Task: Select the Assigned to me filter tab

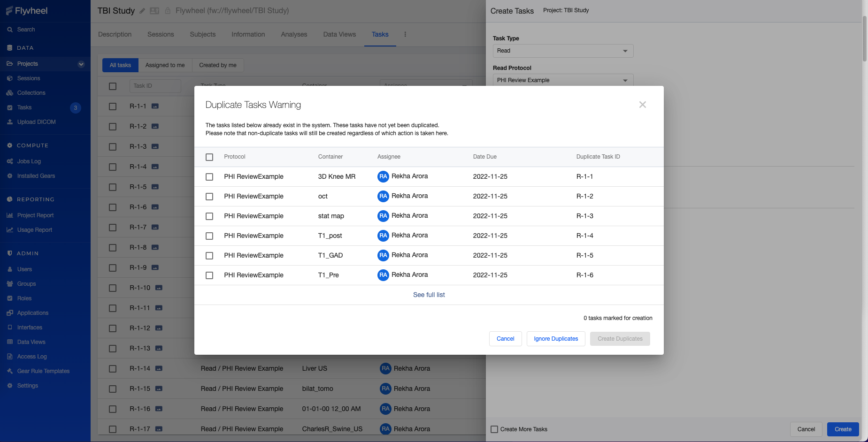Action: pos(165,65)
